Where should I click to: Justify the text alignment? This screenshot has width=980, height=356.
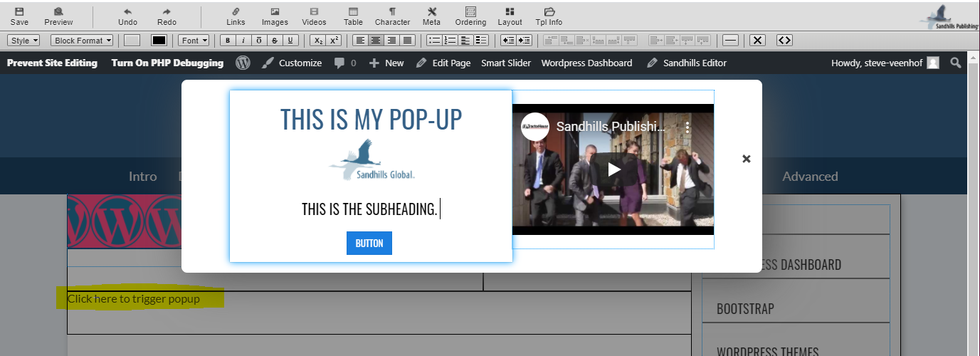408,41
